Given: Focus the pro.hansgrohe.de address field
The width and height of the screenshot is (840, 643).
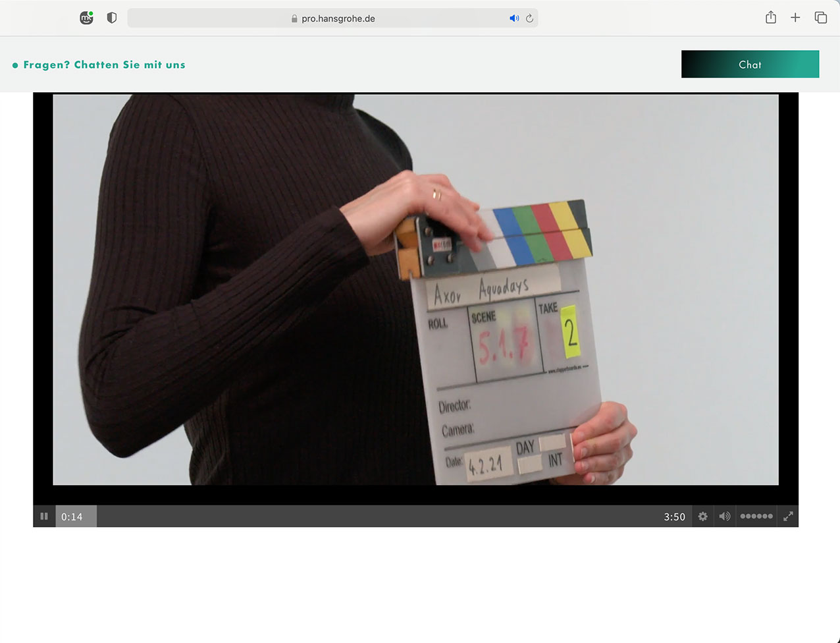Looking at the screenshot, I should (x=338, y=18).
